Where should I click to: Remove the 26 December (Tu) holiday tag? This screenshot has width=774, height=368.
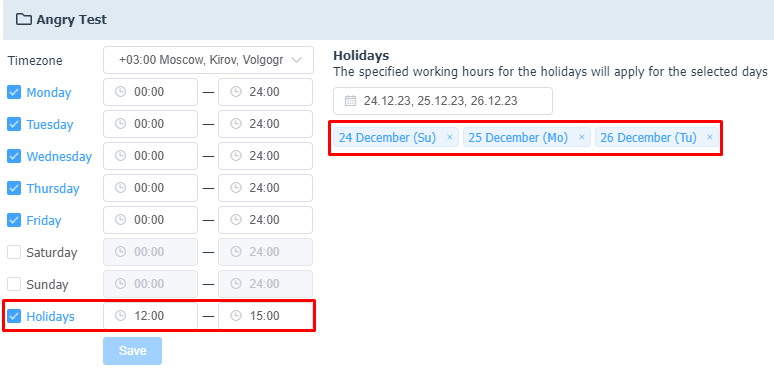710,138
